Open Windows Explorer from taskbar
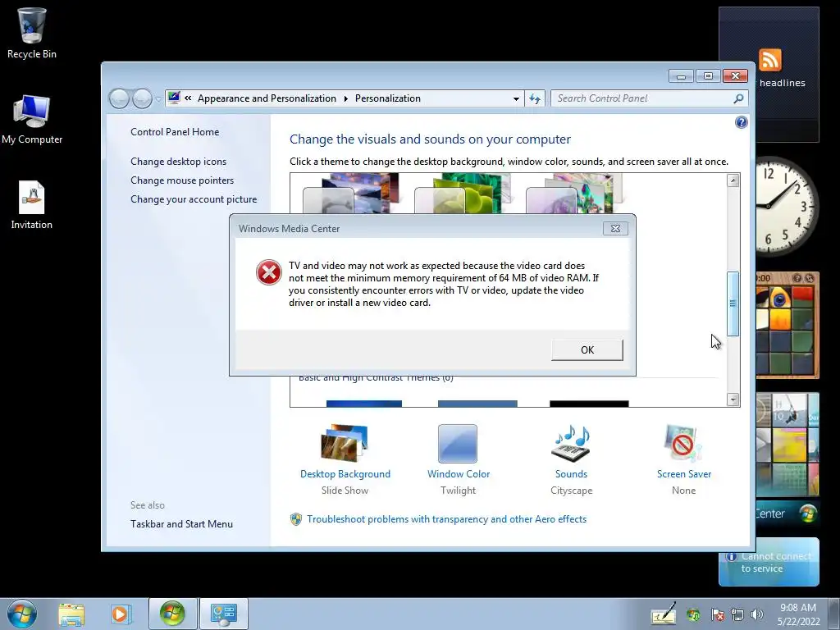The width and height of the screenshot is (840, 630). pyautogui.click(x=71, y=614)
